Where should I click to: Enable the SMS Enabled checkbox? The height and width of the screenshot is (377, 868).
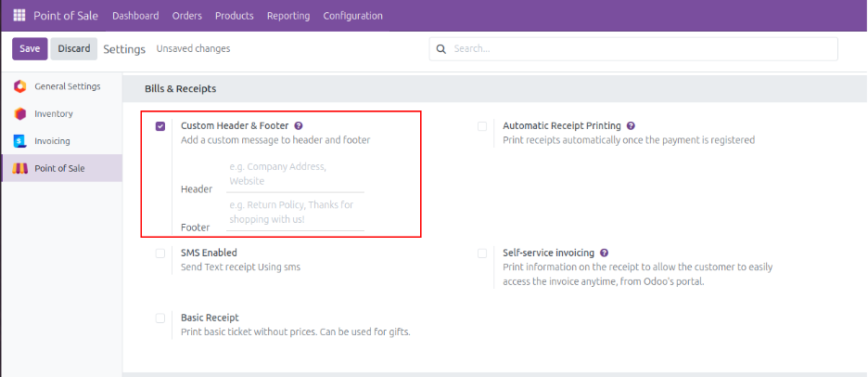[x=160, y=253]
